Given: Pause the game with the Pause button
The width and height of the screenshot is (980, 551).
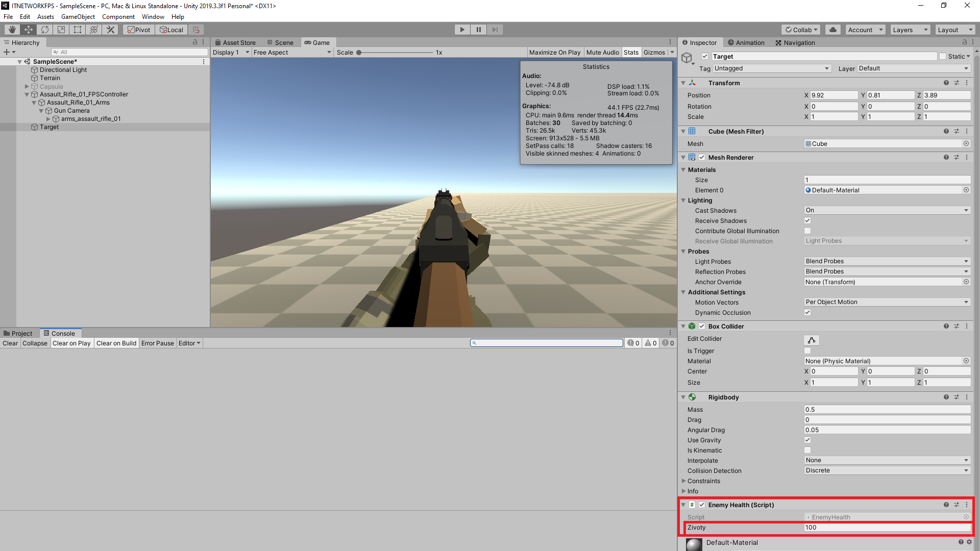Looking at the screenshot, I should (x=478, y=29).
